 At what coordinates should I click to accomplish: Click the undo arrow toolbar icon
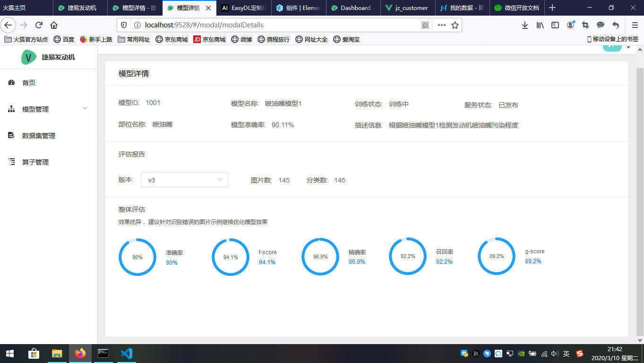[616, 25]
